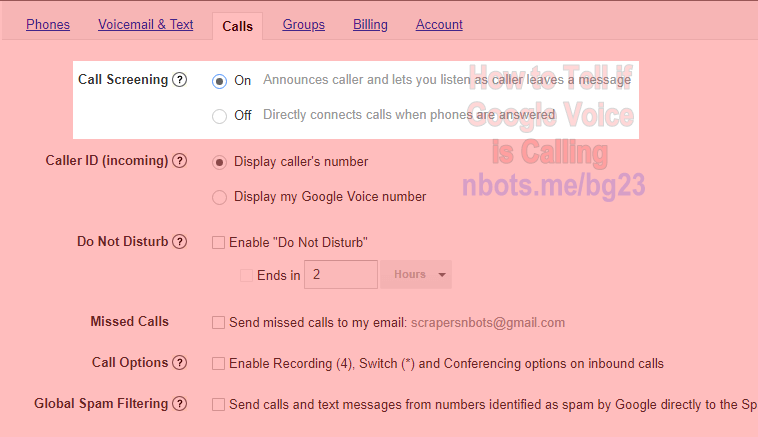The width and height of the screenshot is (758, 437).
Task: Open Do Not Disturb help icon
Action: click(x=179, y=241)
